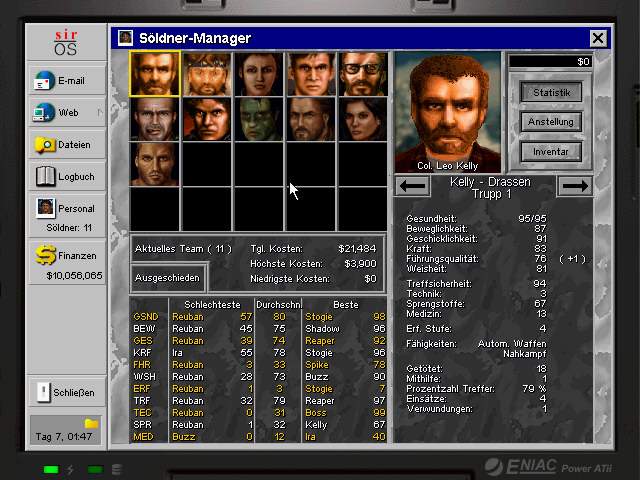Click the Höchste Kosten $3,900 value
Image resolution: width=640 pixels, height=480 pixels.
(360, 264)
